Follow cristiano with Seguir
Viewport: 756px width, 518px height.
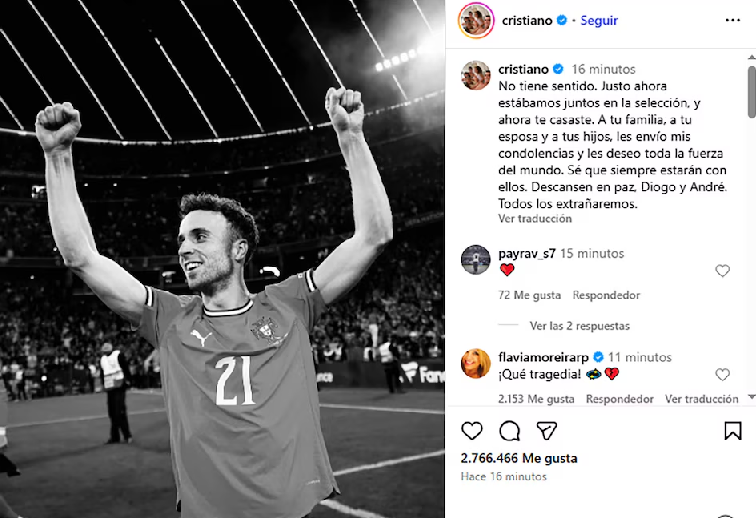tap(599, 20)
